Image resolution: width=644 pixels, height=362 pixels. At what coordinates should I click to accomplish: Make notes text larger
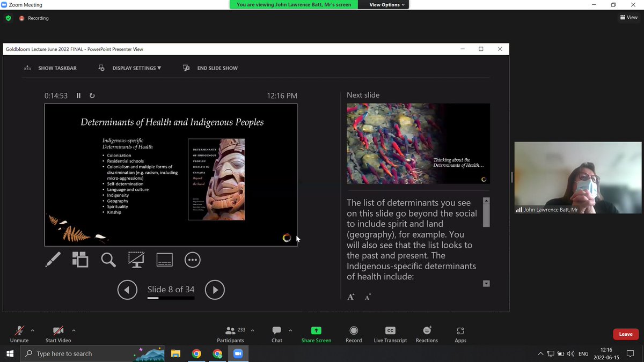coord(350,297)
